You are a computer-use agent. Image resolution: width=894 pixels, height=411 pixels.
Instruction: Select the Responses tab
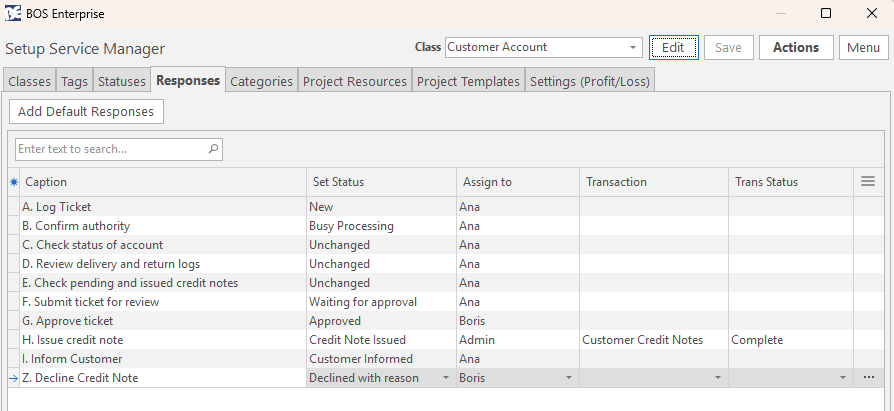188,80
